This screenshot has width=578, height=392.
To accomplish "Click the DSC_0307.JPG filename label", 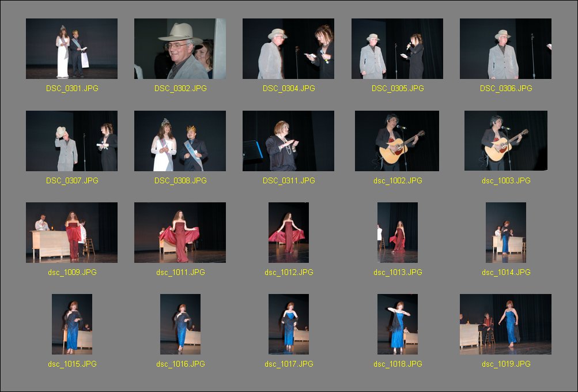I will [x=72, y=180].
